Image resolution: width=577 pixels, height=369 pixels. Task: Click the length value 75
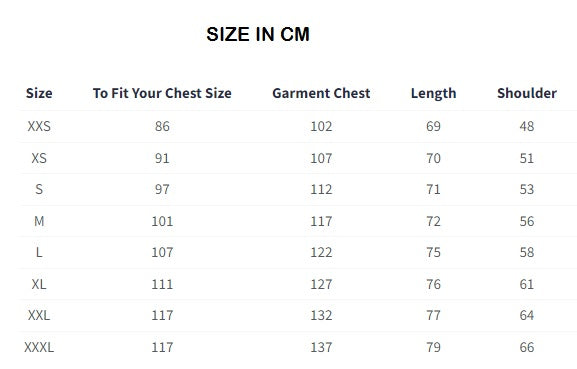[433, 252]
